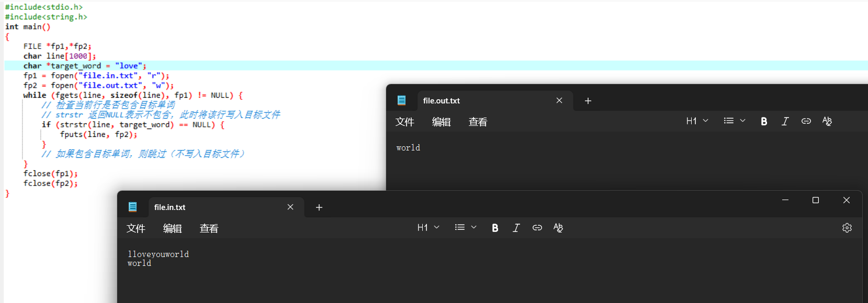Maximize the file.in.txt window
868x303 pixels.
(816, 200)
